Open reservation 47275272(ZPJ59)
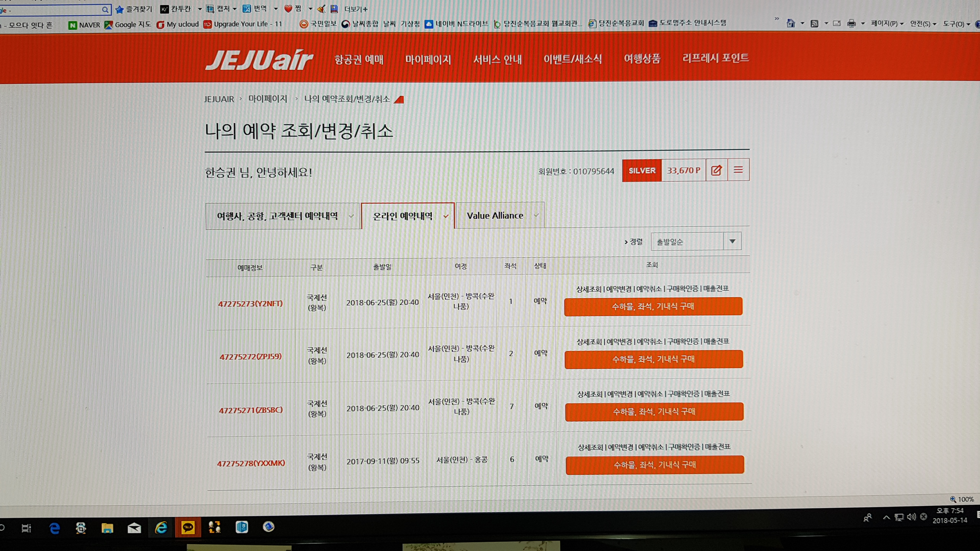The width and height of the screenshot is (980, 551). coord(251,357)
